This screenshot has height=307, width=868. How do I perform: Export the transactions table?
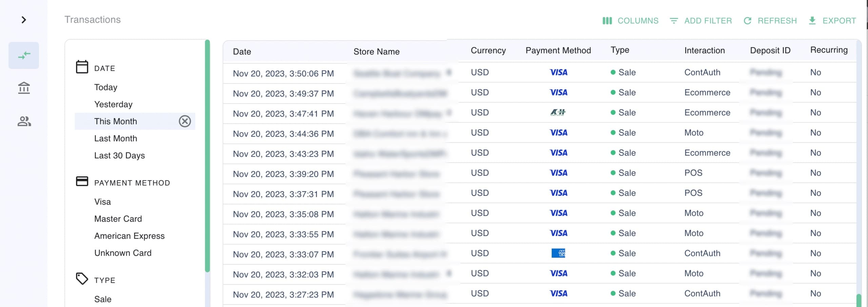(x=832, y=21)
